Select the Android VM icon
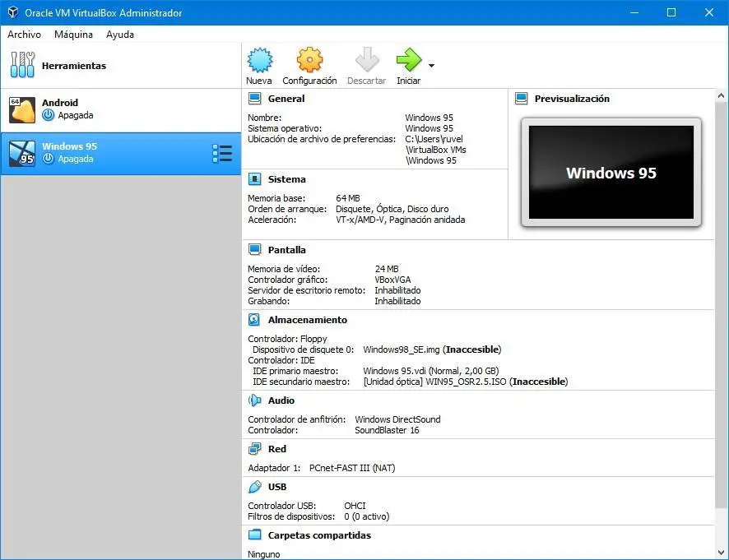Image resolution: width=729 pixels, height=560 pixels. (22, 109)
